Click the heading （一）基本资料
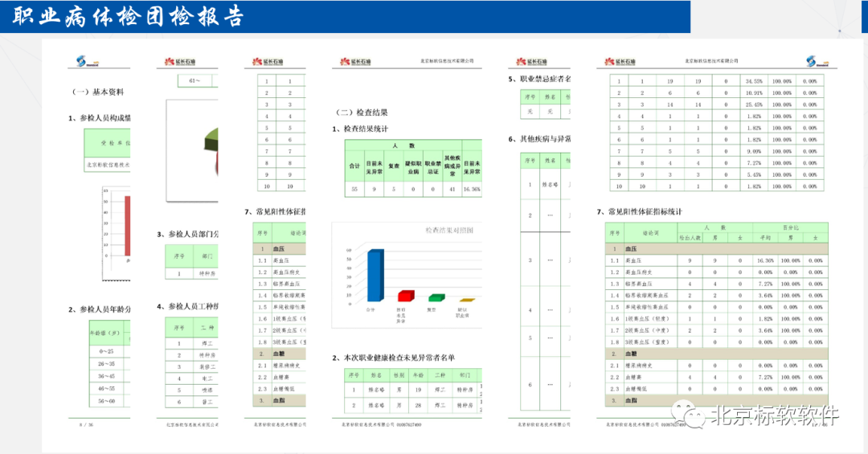This screenshot has width=868, height=454. pyautogui.click(x=98, y=92)
